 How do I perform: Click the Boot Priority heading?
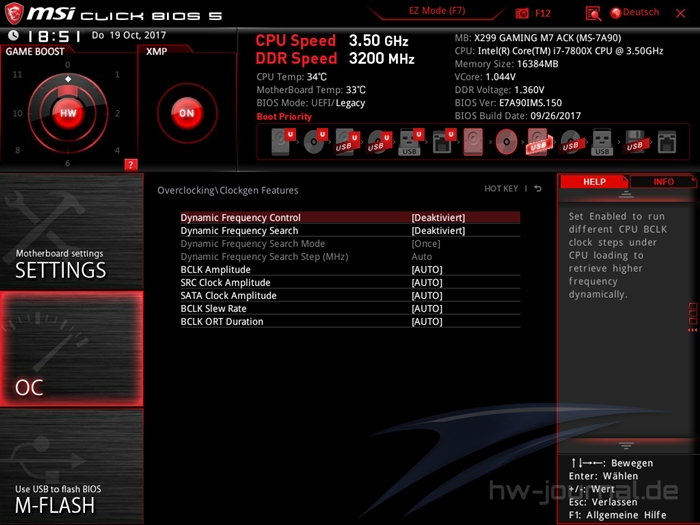[284, 117]
